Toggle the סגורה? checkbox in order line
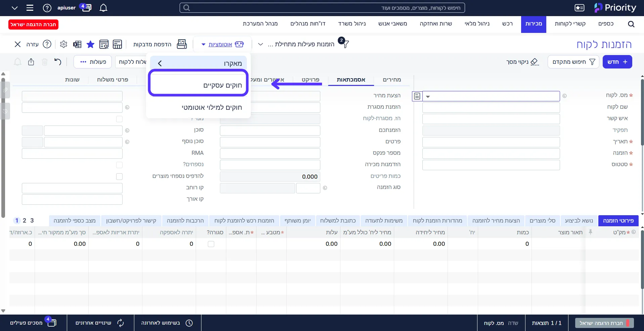 [x=211, y=244]
